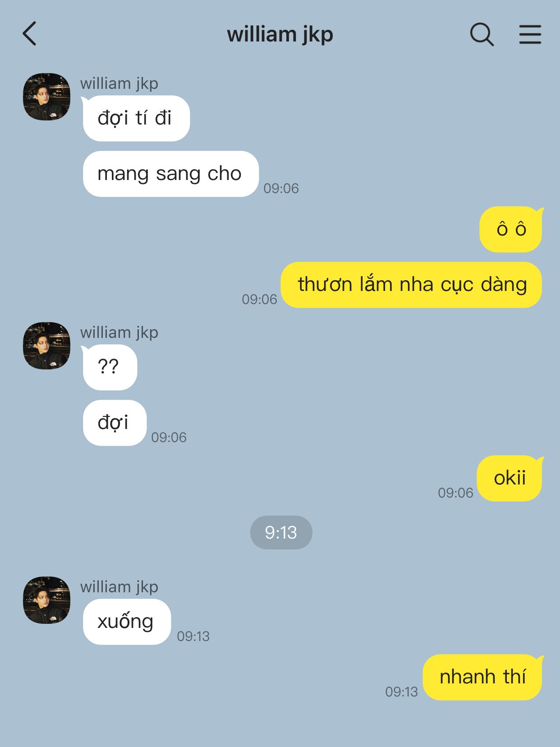The width and height of the screenshot is (560, 747).
Task: Tap the yellow 'ô ô' bubble
Action: (511, 229)
